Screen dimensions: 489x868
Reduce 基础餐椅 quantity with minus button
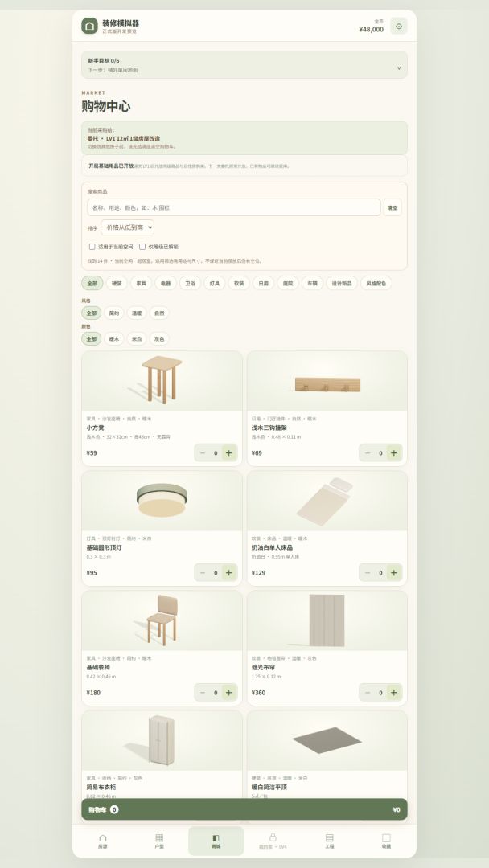point(203,692)
